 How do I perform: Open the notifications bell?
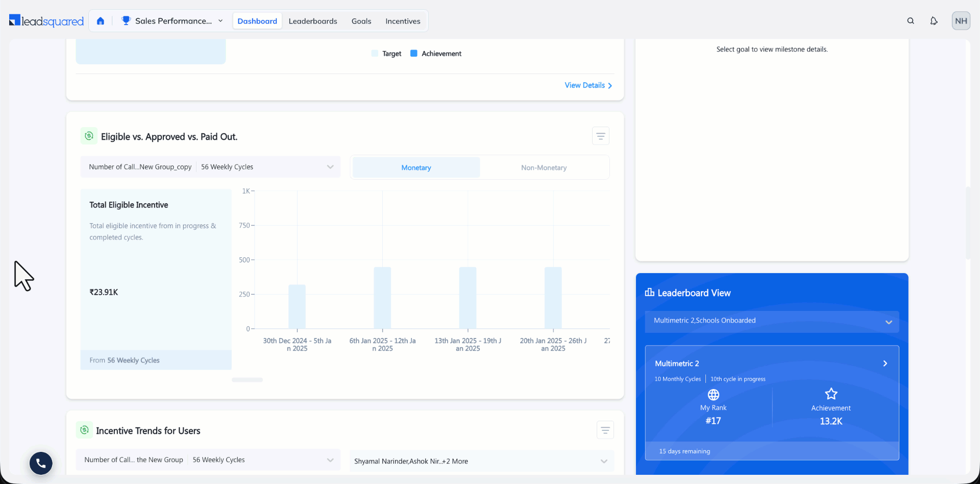coord(934,21)
